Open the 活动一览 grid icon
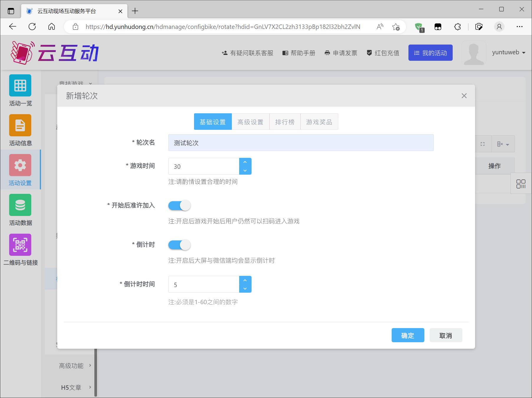The width and height of the screenshot is (532, 398). (x=20, y=86)
